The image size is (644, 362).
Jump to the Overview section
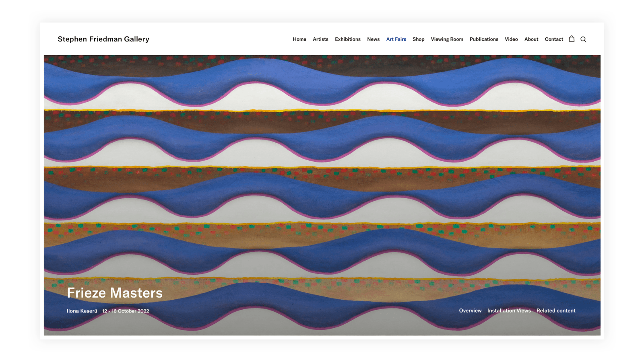[x=470, y=311]
